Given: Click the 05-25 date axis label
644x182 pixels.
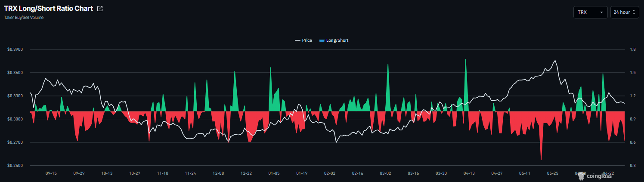Looking at the screenshot, I should click(x=552, y=173).
